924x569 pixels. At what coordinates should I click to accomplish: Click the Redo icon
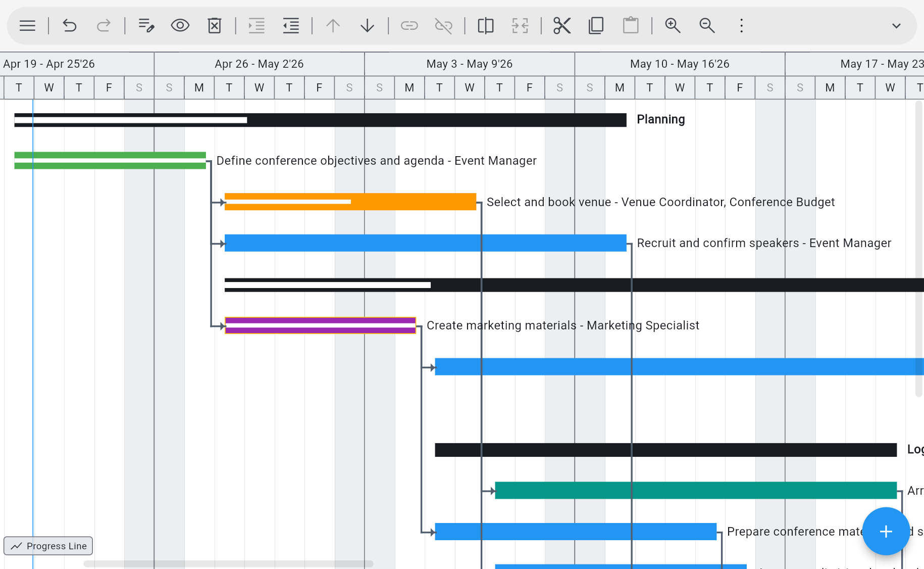104,25
